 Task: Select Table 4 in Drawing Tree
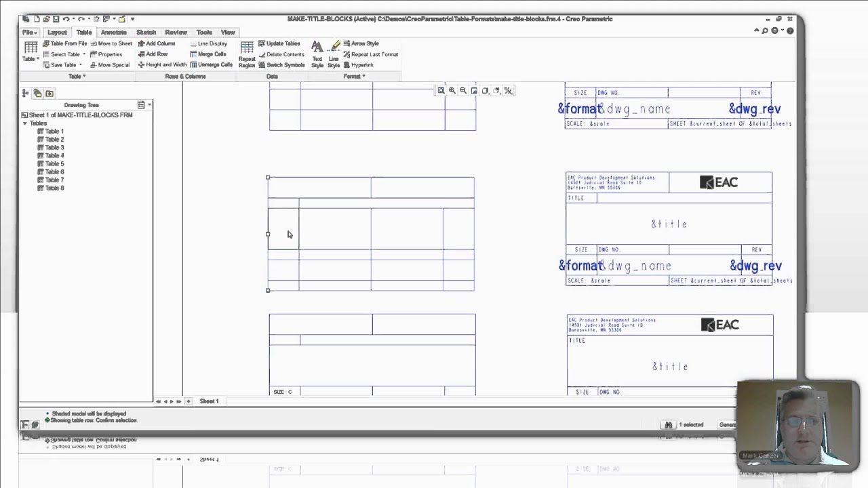[51, 156]
